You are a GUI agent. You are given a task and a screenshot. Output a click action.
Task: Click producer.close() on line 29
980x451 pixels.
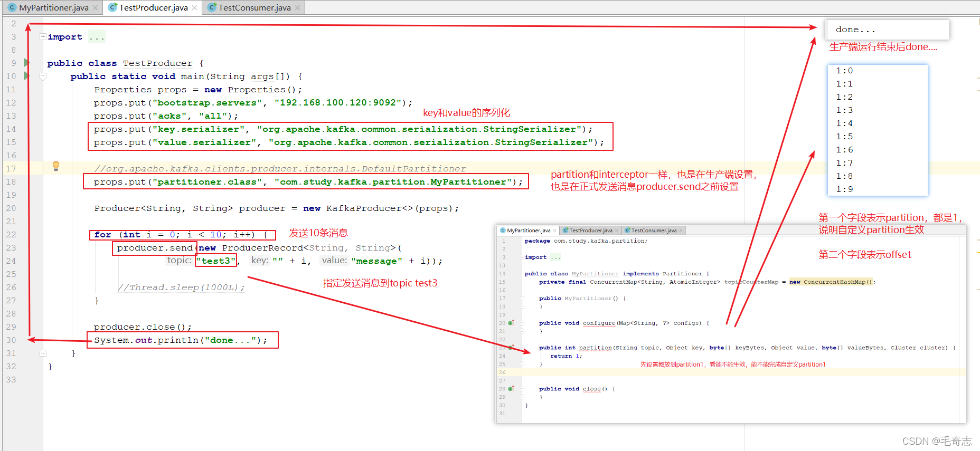click(x=143, y=327)
